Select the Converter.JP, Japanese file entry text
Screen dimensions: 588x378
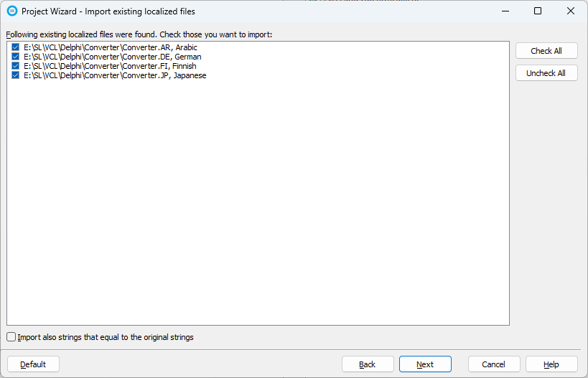click(x=115, y=75)
